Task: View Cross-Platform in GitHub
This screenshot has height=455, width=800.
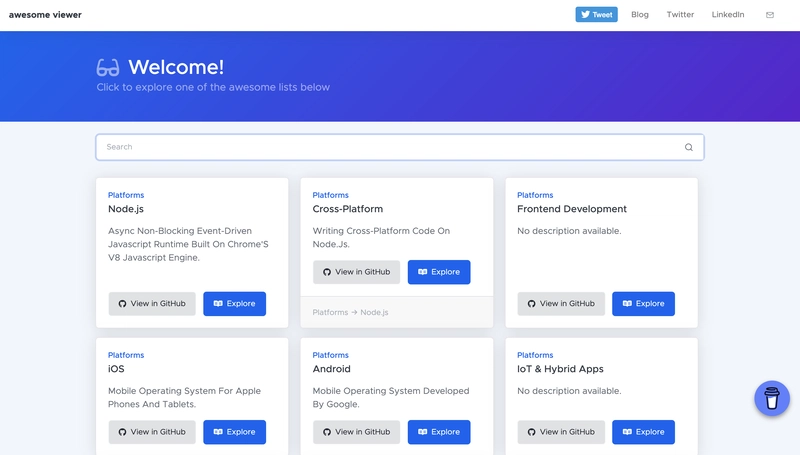Action: click(357, 272)
